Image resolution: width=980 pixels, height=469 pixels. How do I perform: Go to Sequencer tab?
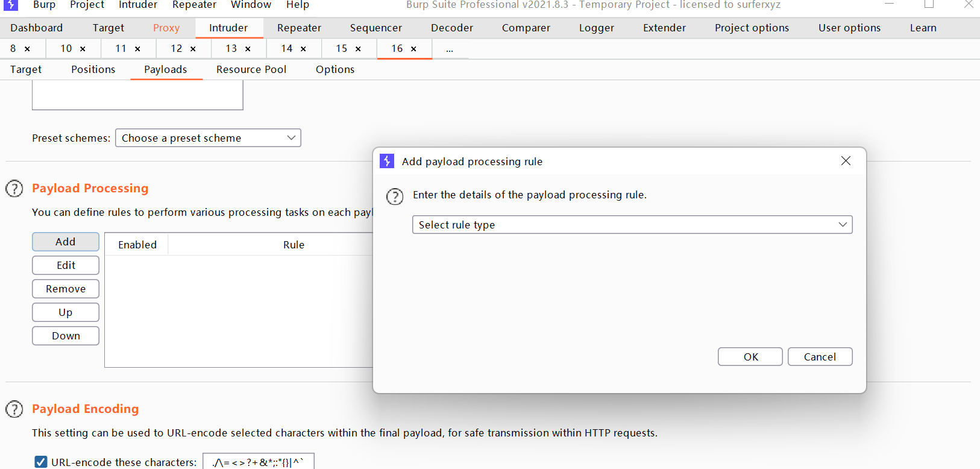click(376, 28)
